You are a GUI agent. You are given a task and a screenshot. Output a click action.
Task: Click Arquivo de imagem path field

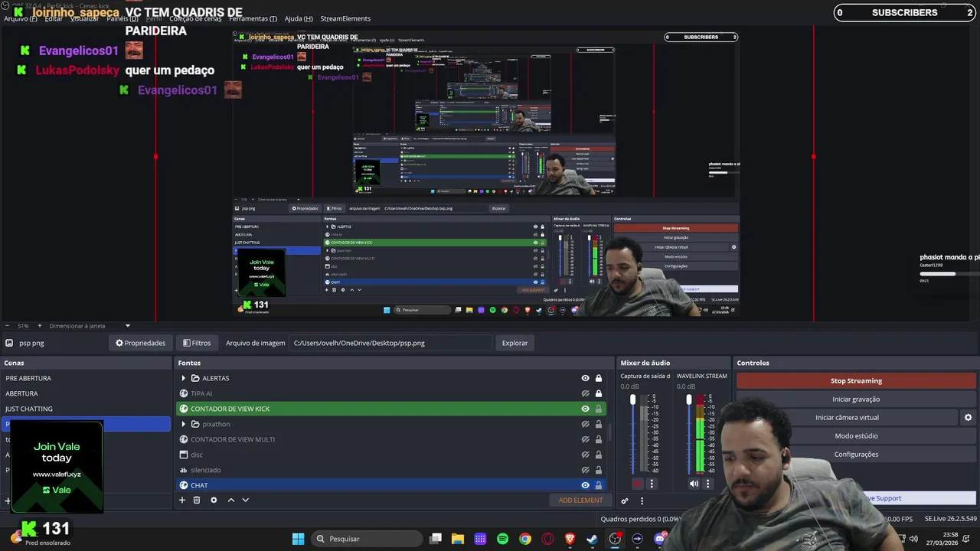(x=391, y=343)
